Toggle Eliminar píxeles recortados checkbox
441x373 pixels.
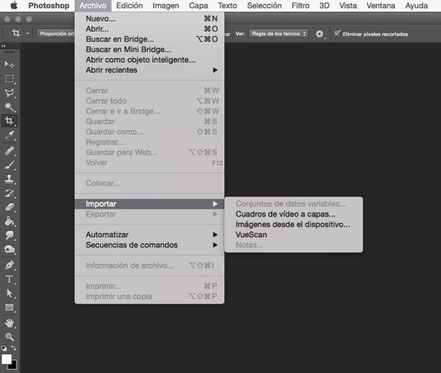[337, 33]
